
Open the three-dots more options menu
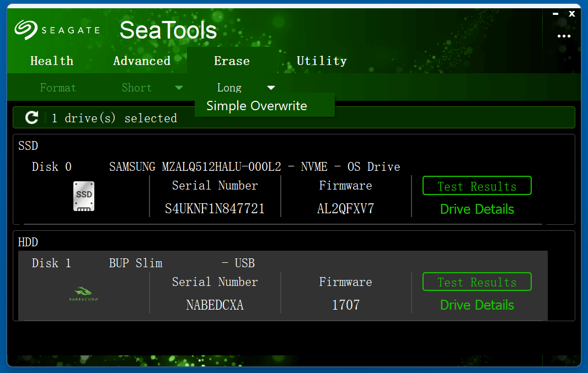pos(564,36)
